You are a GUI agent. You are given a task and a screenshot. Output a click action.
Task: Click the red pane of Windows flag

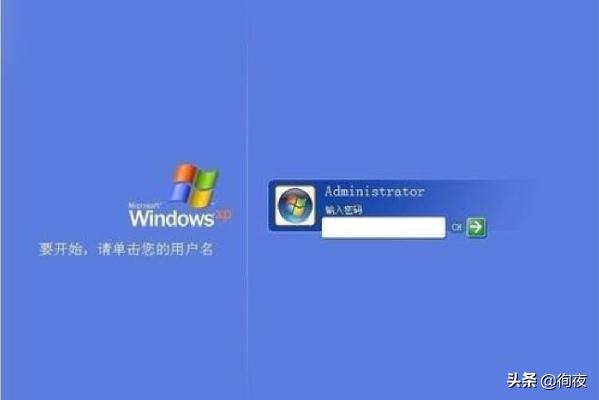[185, 173]
